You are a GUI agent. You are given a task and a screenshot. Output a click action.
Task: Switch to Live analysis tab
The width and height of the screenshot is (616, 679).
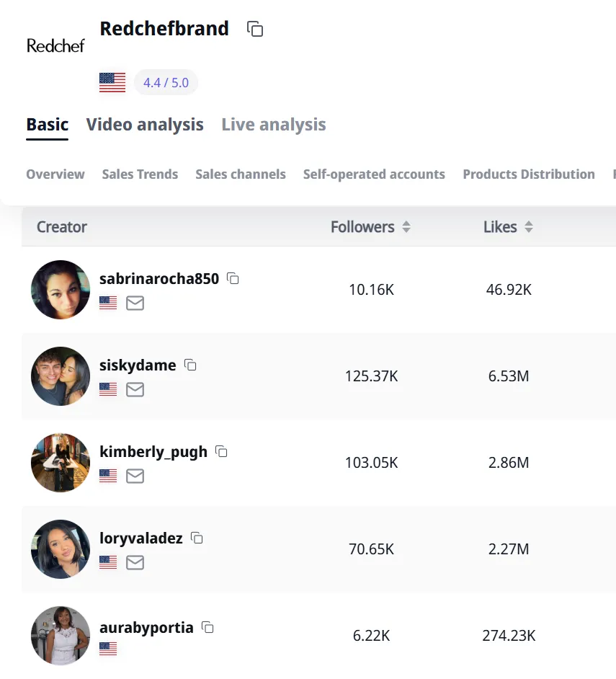click(274, 125)
